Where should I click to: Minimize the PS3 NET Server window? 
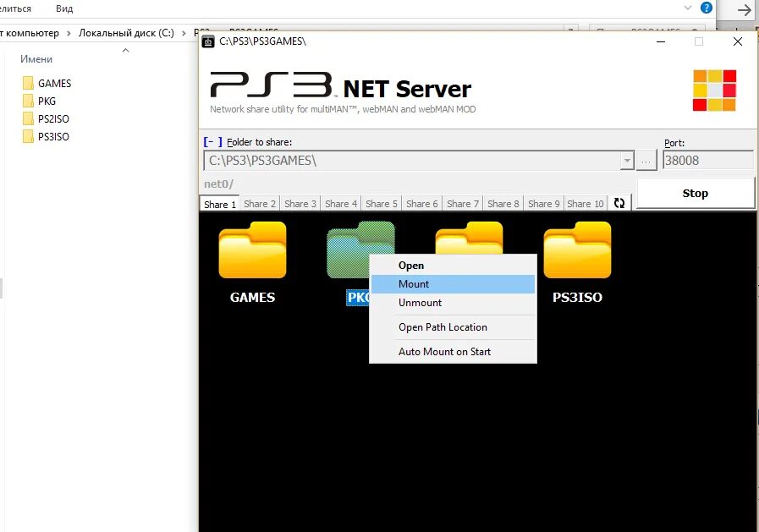(x=661, y=41)
